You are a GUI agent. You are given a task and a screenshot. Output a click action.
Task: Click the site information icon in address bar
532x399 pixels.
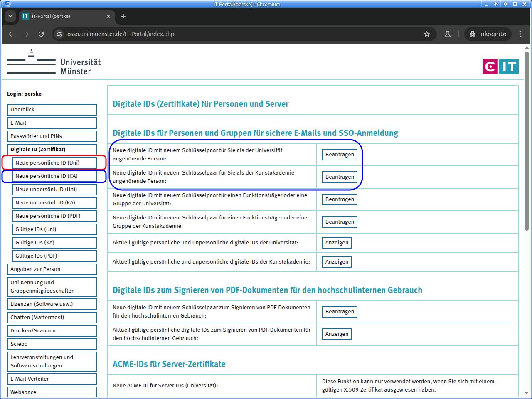pos(59,34)
